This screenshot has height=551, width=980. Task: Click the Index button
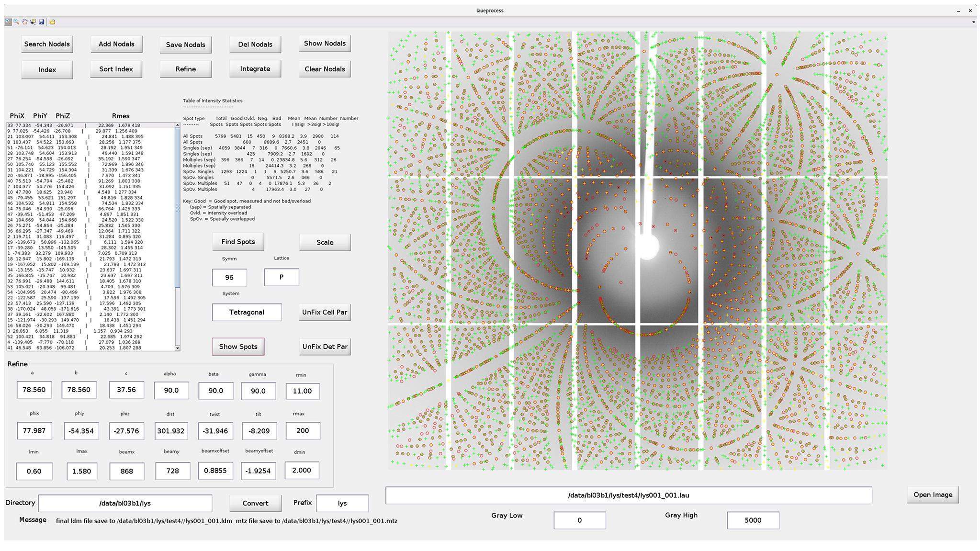[47, 70]
